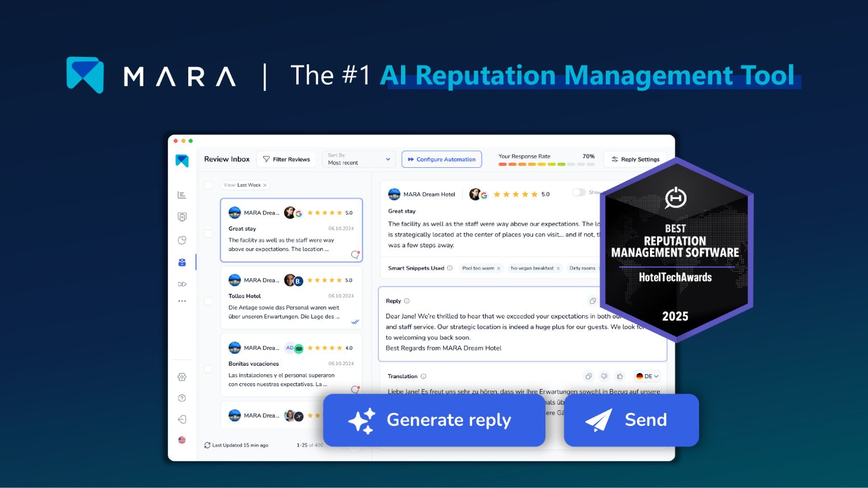Toggle the select-all reviews checkbox
This screenshot has height=488, width=868.
click(208, 185)
